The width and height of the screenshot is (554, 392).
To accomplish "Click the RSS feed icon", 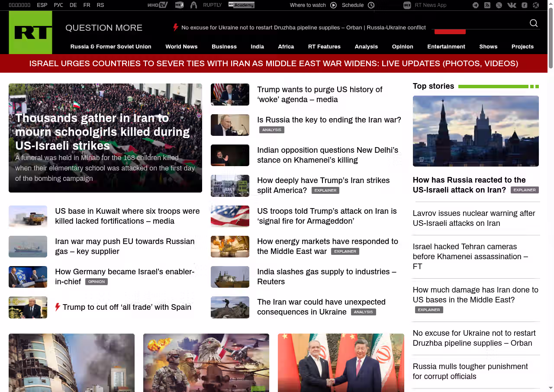I will pyautogui.click(x=487, y=5).
